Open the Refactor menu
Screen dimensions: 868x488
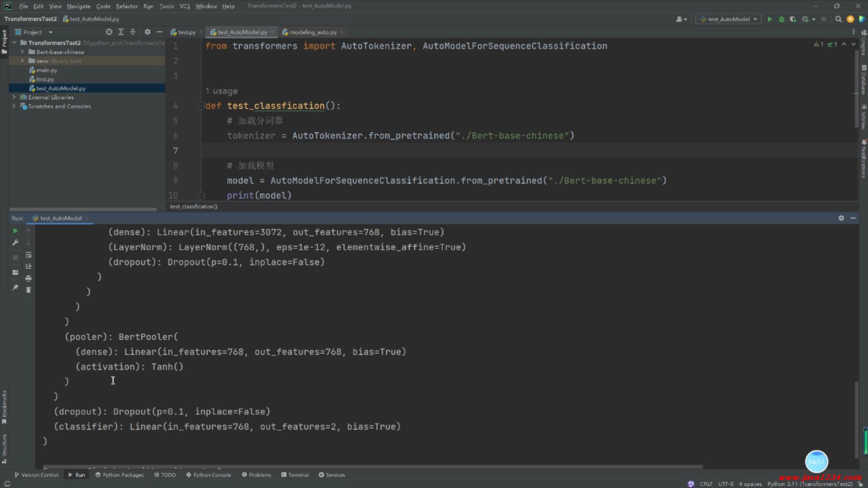click(x=127, y=6)
